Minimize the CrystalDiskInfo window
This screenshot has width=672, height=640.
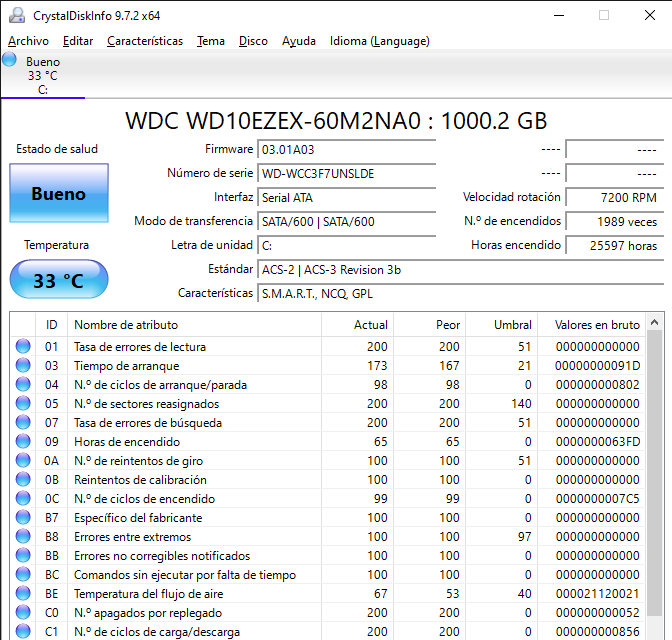pos(559,15)
